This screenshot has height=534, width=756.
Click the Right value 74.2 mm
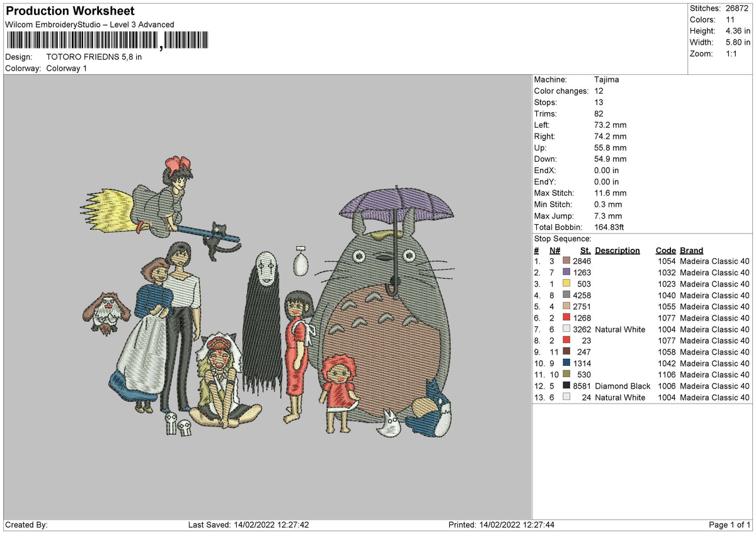[x=610, y=137]
